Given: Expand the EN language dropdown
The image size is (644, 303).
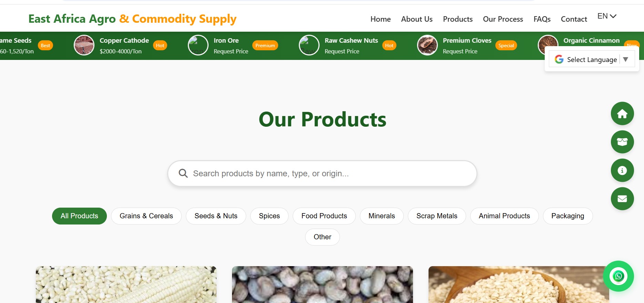Looking at the screenshot, I should [x=607, y=16].
